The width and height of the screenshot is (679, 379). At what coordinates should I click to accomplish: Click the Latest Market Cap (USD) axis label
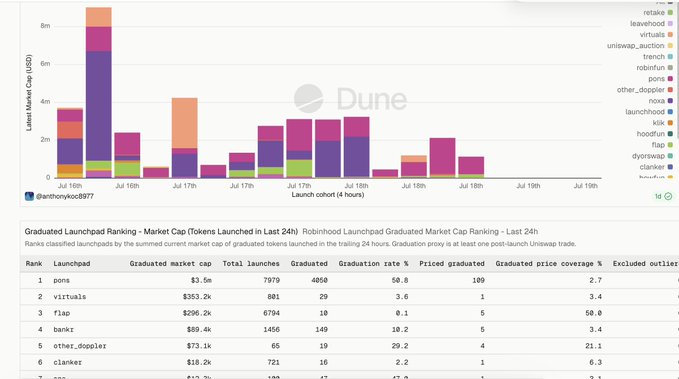coord(29,93)
